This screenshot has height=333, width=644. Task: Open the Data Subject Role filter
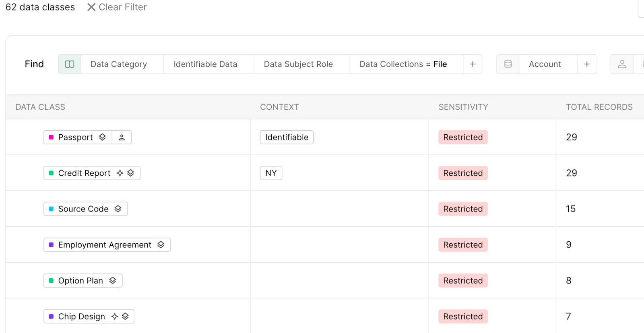(298, 64)
